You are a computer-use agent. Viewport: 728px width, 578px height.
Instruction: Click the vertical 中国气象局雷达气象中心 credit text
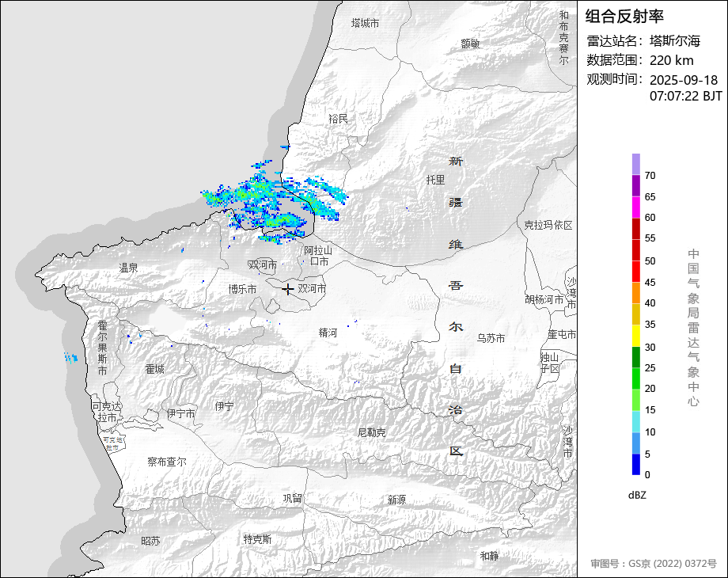click(x=693, y=328)
